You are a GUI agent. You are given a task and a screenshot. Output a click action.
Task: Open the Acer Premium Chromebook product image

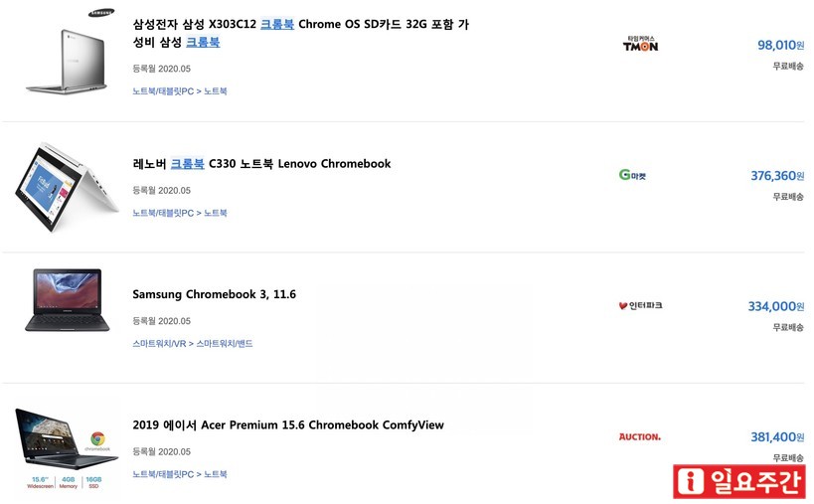67,445
